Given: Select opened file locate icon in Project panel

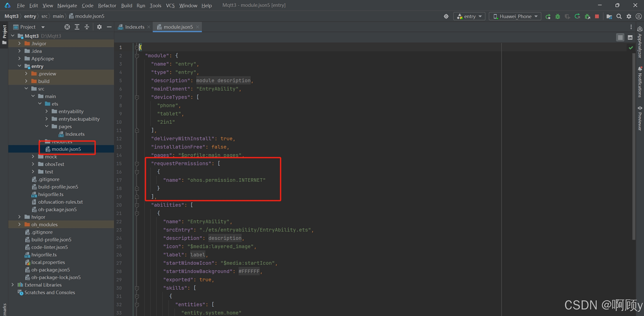Looking at the screenshot, I should click(67, 27).
